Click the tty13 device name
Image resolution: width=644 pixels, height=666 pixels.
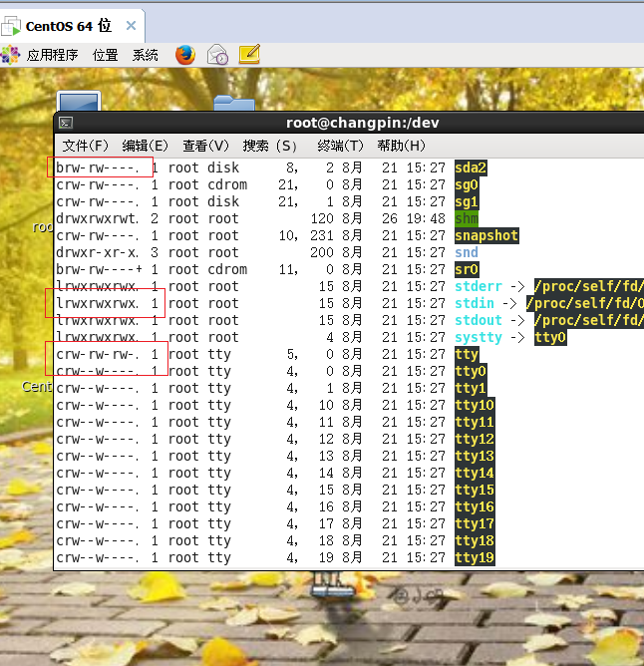(x=475, y=457)
